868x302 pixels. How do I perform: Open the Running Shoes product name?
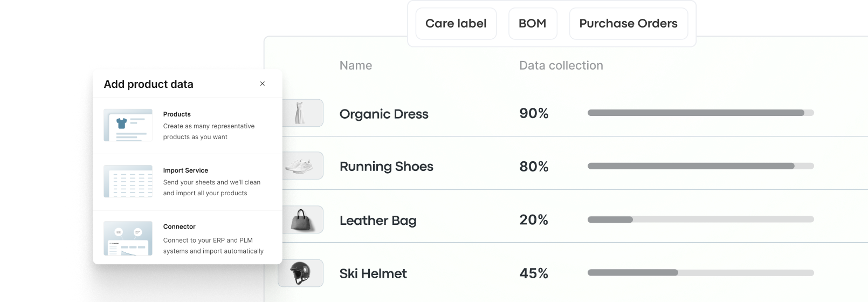click(386, 167)
